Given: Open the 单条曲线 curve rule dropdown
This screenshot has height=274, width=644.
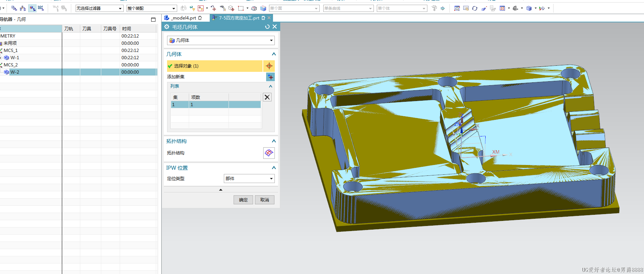Looking at the screenshot, I should [x=348, y=8].
